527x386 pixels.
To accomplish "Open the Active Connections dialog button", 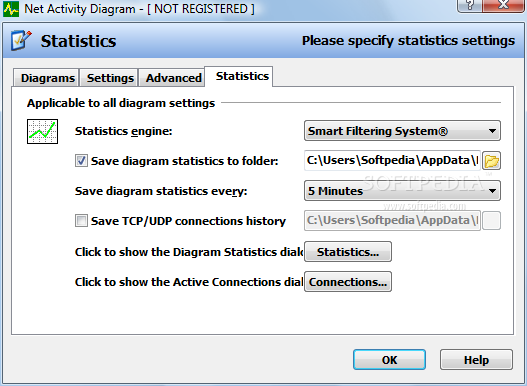I will (348, 282).
